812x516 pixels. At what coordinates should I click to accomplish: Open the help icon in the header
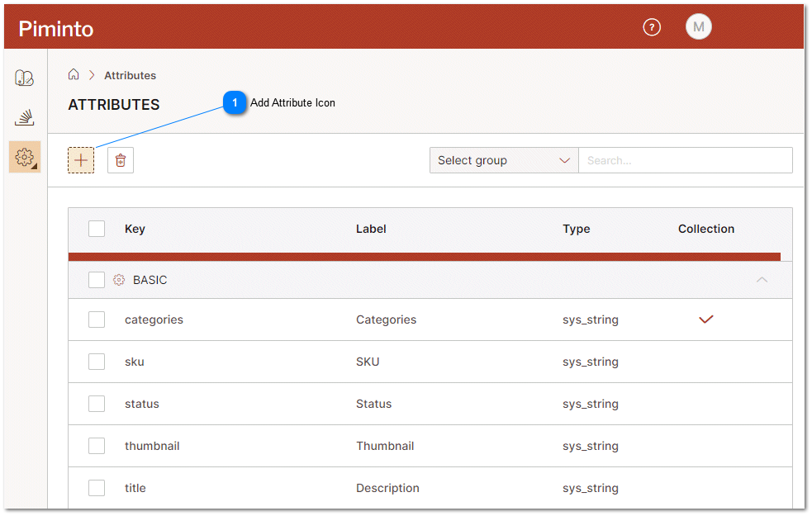point(652,27)
